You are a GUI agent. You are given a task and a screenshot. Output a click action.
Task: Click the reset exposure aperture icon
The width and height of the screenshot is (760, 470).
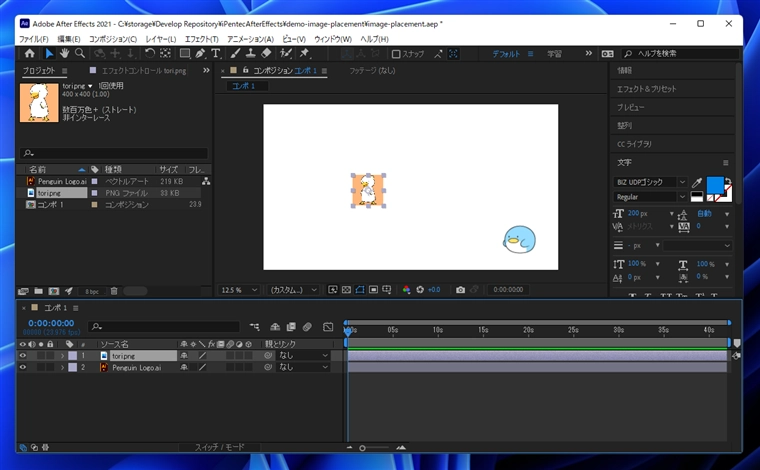coord(420,290)
